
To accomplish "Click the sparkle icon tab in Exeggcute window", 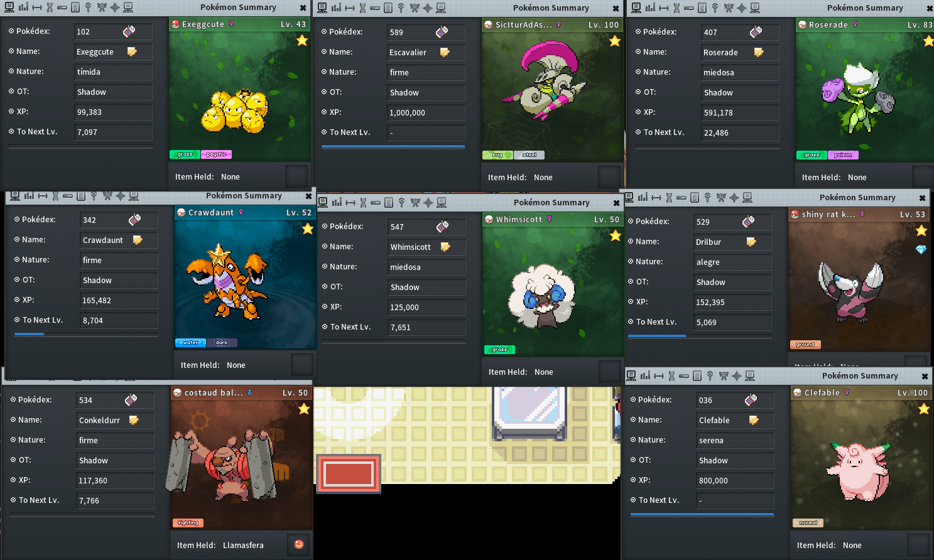I will 115,8.
